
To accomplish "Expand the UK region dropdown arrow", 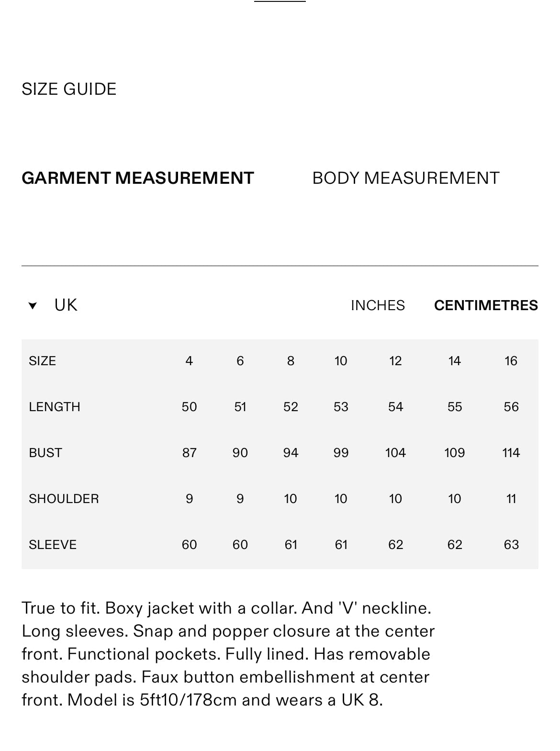I will coord(33,305).
